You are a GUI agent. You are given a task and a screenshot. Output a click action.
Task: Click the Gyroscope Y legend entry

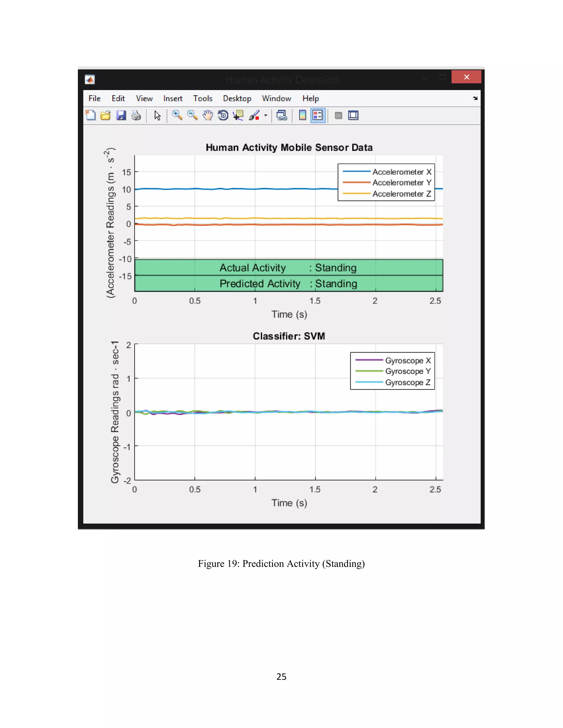(x=408, y=371)
